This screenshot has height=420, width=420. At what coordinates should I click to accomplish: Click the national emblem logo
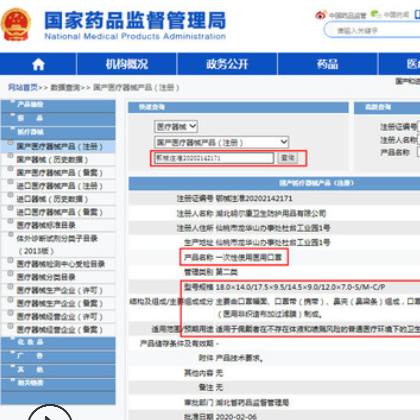coord(16,25)
